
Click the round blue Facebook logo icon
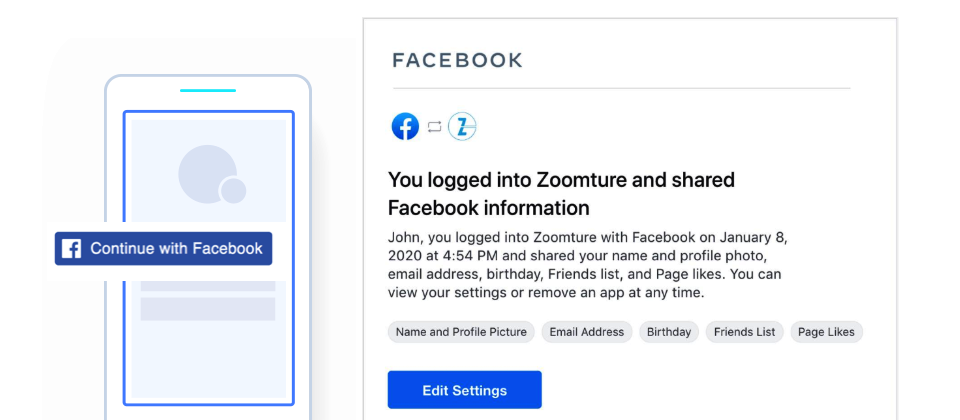point(405,127)
